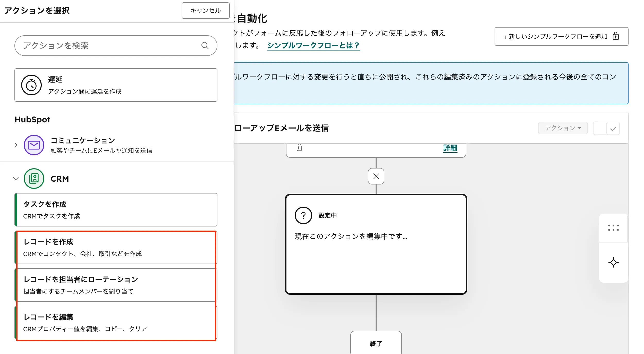Click the 詳細 link
The width and height of the screenshot is (644, 354).
tap(450, 148)
